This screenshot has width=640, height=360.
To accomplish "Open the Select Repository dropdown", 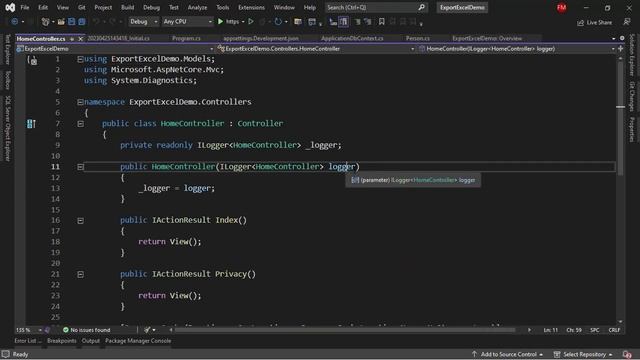I will 582,354.
